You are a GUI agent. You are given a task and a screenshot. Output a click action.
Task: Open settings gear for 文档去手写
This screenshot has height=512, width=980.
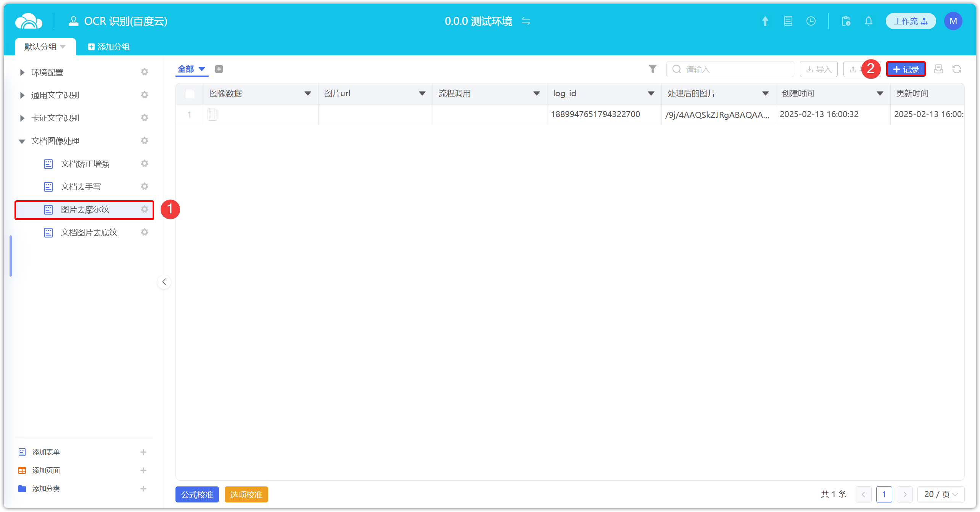click(x=144, y=187)
